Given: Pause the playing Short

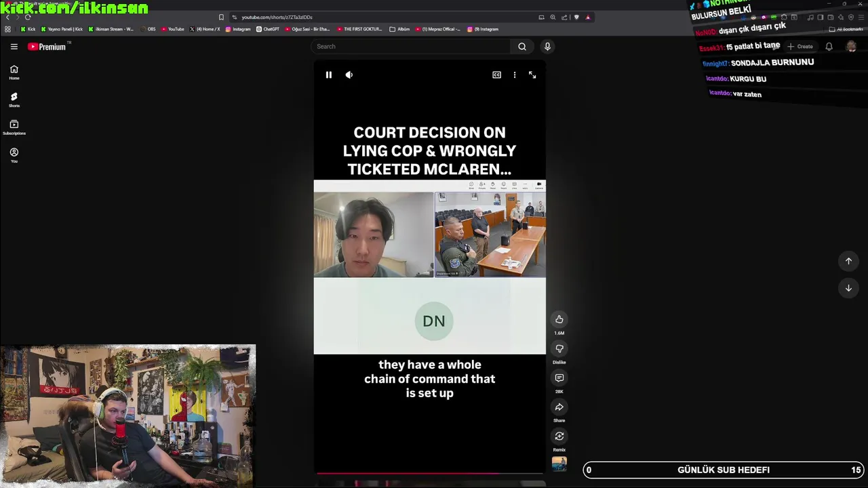Looking at the screenshot, I should (329, 75).
